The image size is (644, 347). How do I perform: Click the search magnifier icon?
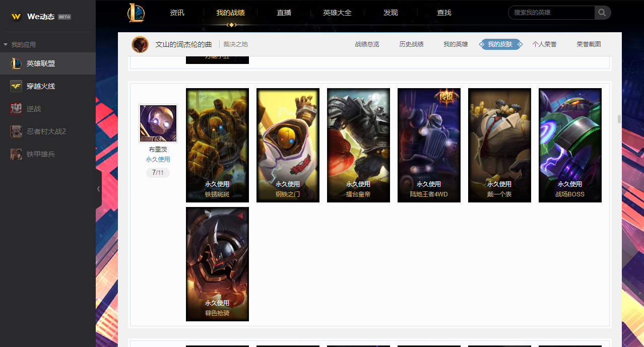pos(602,13)
